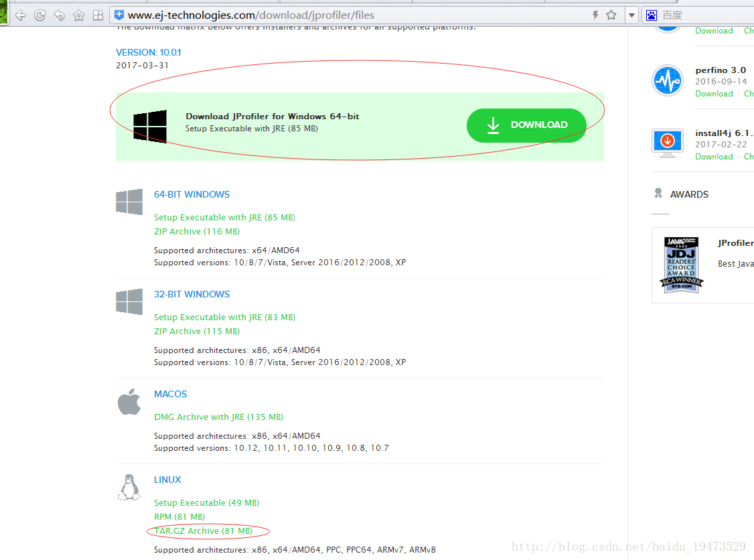Open the address bar dropdown arrow
Image resolution: width=754 pixels, height=560 pixels.
631,15
